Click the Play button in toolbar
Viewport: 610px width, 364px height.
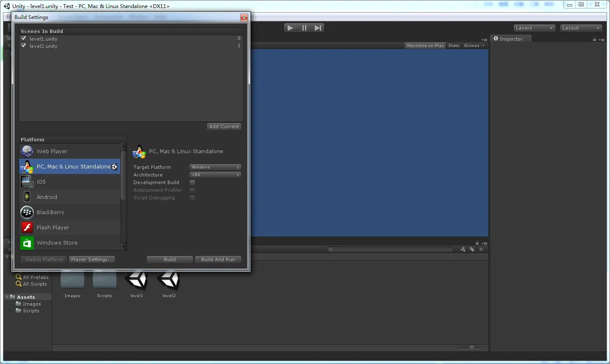290,28
